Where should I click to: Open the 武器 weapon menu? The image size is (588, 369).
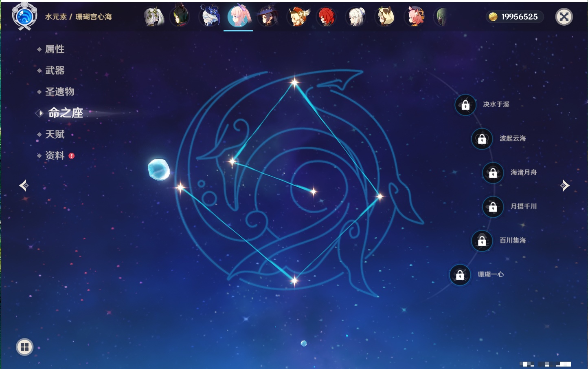point(55,71)
